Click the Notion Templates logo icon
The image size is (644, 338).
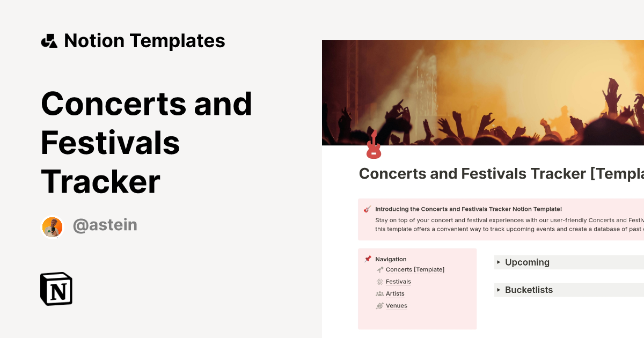(x=50, y=40)
